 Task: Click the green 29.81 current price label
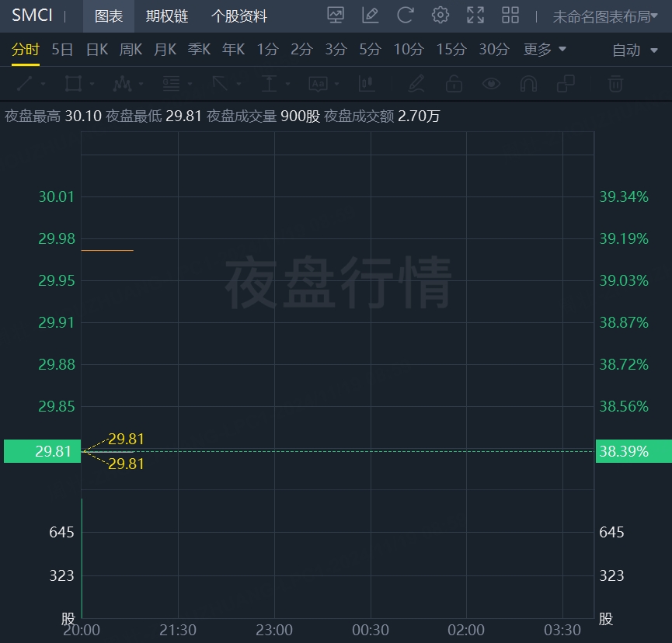43,451
